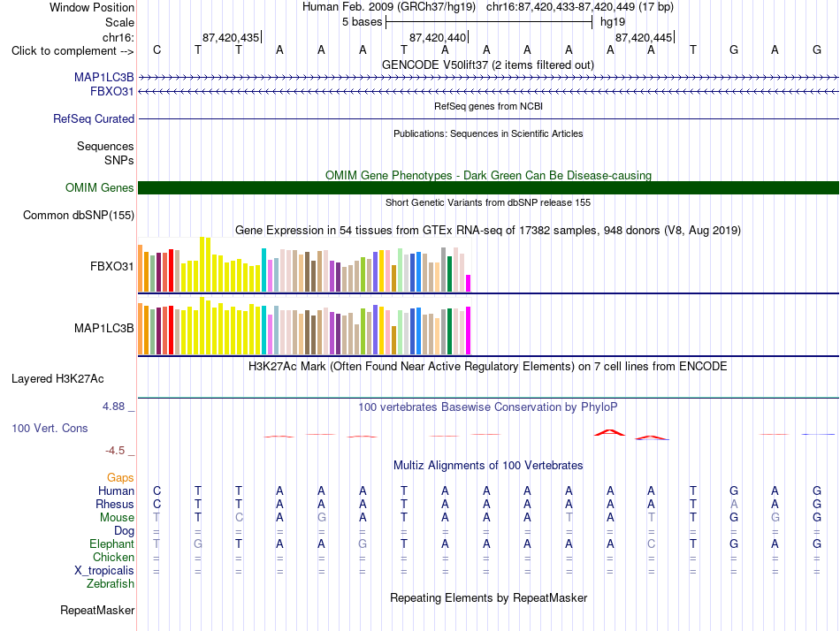Click the OMIM Genes track label
Screen dimensions: 840x631
(x=100, y=188)
